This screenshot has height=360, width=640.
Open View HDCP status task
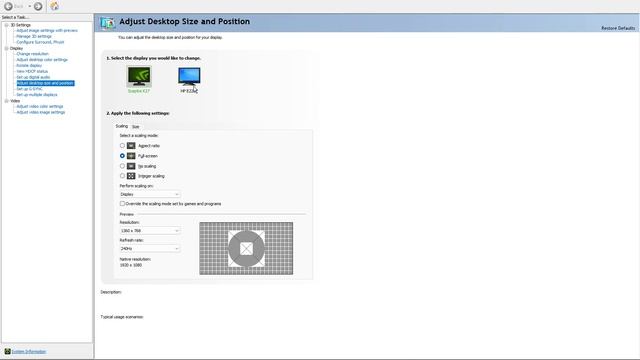pos(32,71)
